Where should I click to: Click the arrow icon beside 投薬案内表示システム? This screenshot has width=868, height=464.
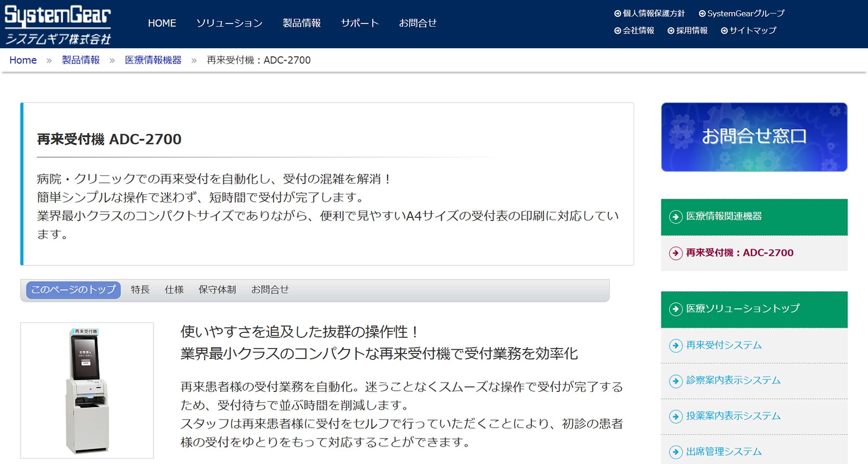click(675, 416)
